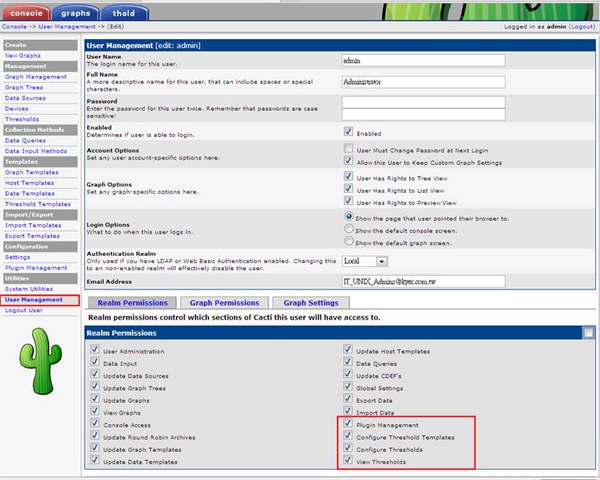Click the Email Address field
Viewport: 600px width, 480px height.
coord(423,281)
